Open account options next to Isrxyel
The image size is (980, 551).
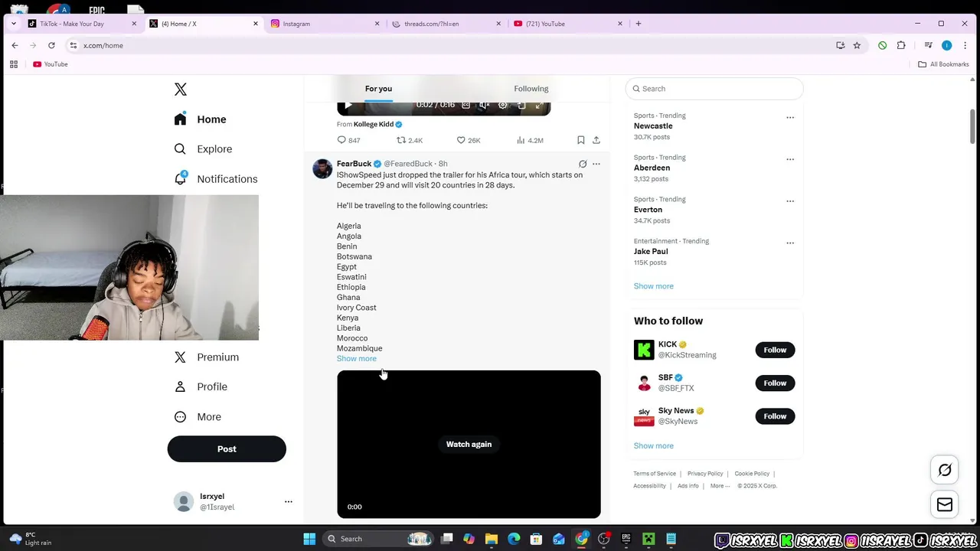[289, 502]
